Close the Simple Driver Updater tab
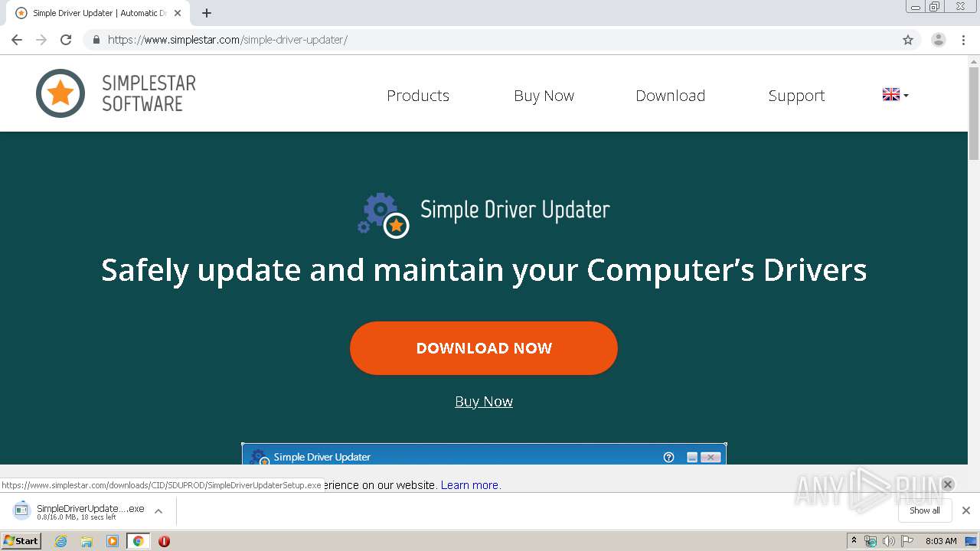The image size is (980, 551). click(x=178, y=13)
